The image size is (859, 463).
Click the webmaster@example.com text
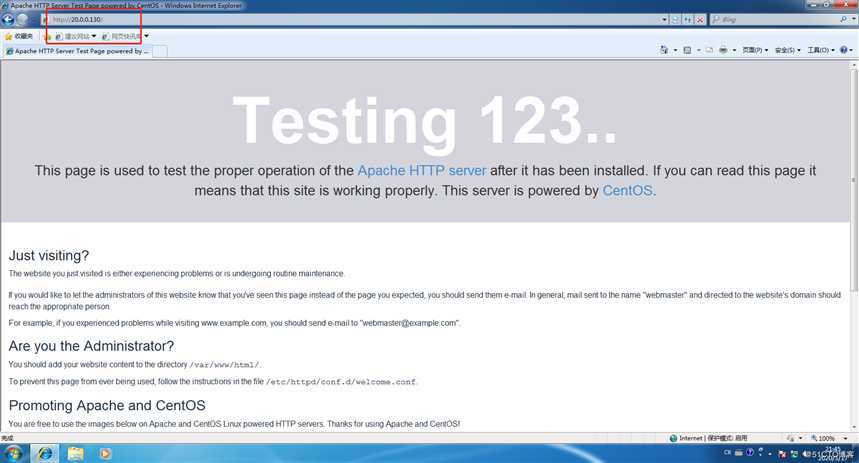pyautogui.click(x=410, y=323)
